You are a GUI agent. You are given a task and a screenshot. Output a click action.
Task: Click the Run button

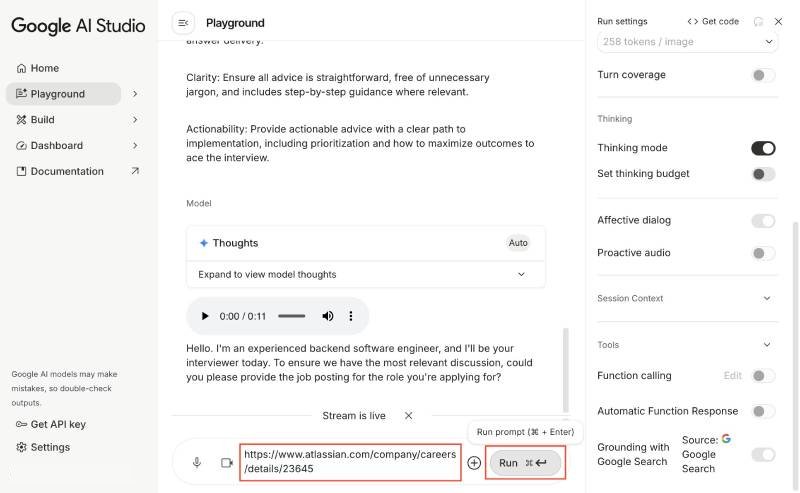525,463
